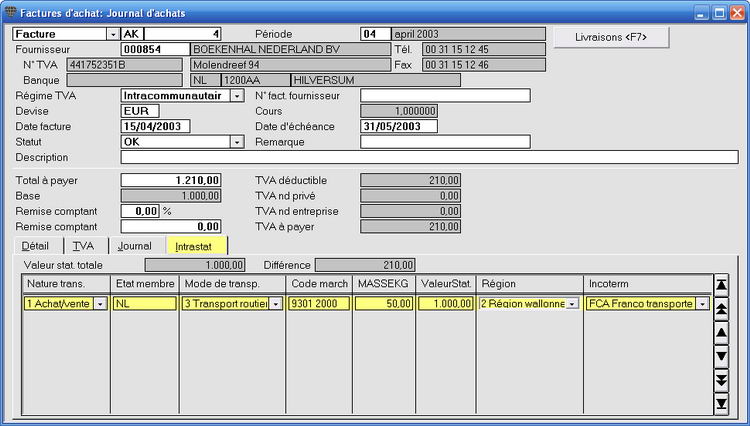
Task: Click Fax value 00 31 15 12 46
Action: pyautogui.click(x=484, y=65)
